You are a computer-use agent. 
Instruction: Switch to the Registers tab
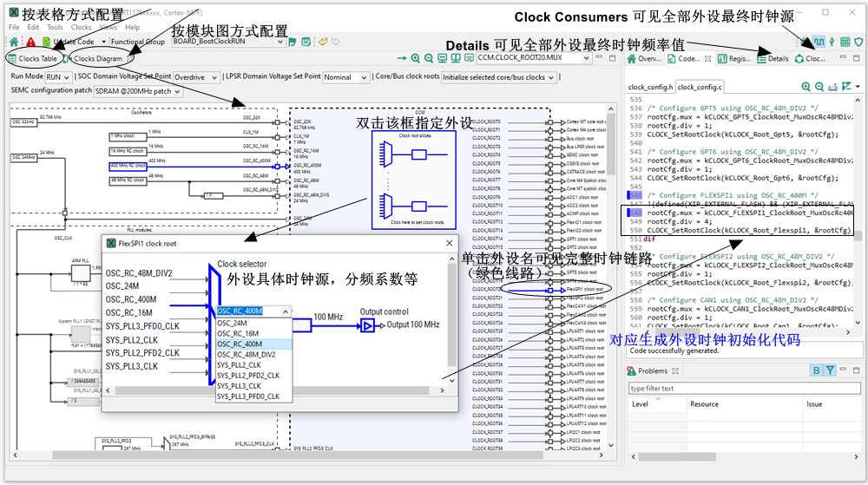tap(734, 59)
